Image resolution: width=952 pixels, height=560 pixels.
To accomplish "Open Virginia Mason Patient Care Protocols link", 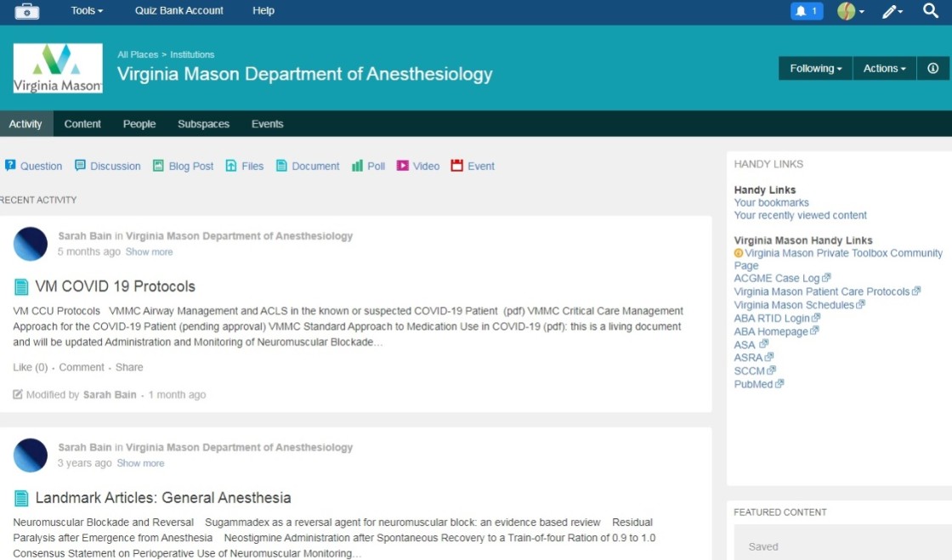I will point(821,291).
